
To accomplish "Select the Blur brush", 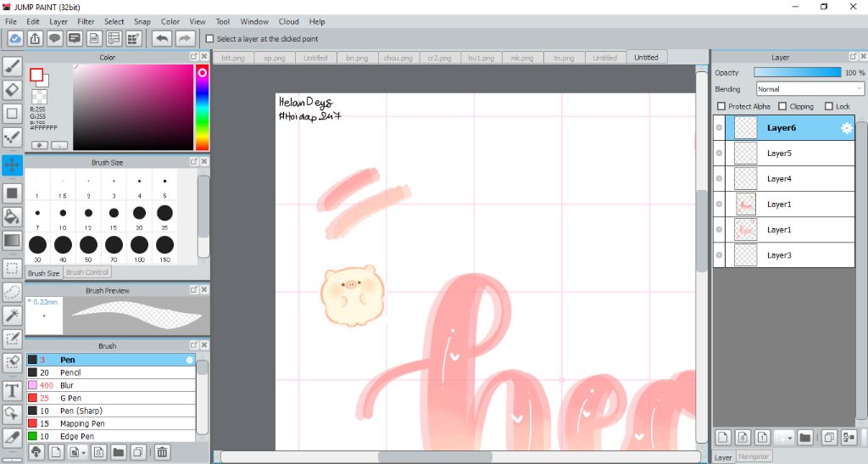I will (111, 385).
